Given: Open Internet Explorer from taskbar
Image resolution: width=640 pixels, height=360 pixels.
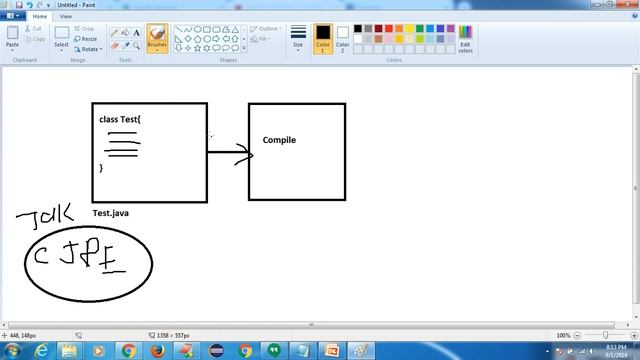Looking at the screenshot, I should (x=42, y=351).
